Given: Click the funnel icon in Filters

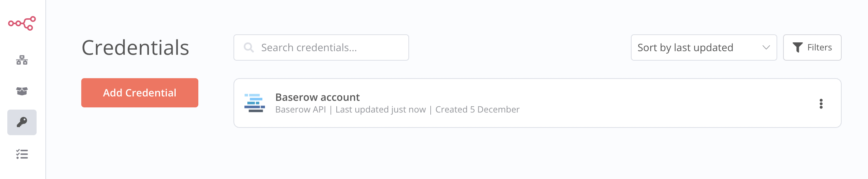Looking at the screenshot, I should [x=798, y=47].
